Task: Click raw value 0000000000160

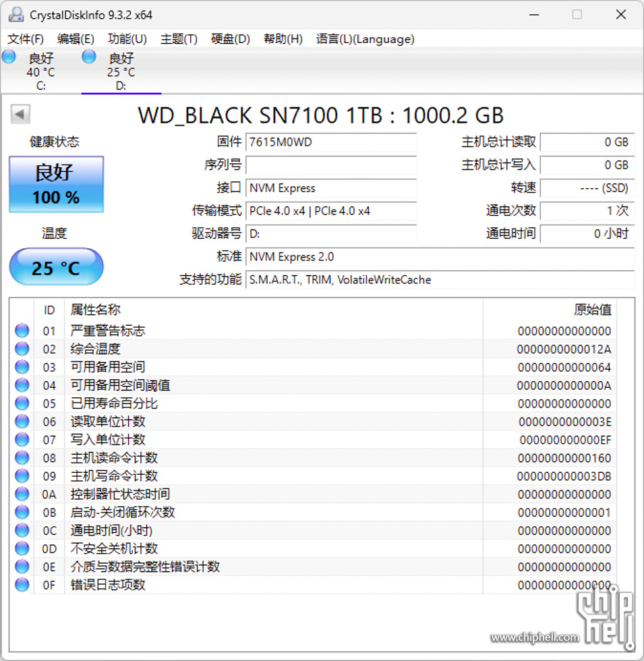Action: pyautogui.click(x=564, y=458)
